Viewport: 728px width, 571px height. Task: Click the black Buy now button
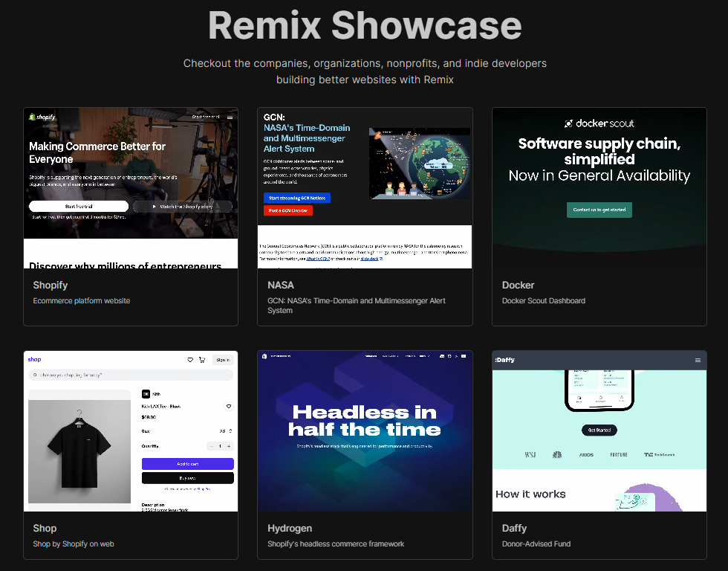[187, 478]
